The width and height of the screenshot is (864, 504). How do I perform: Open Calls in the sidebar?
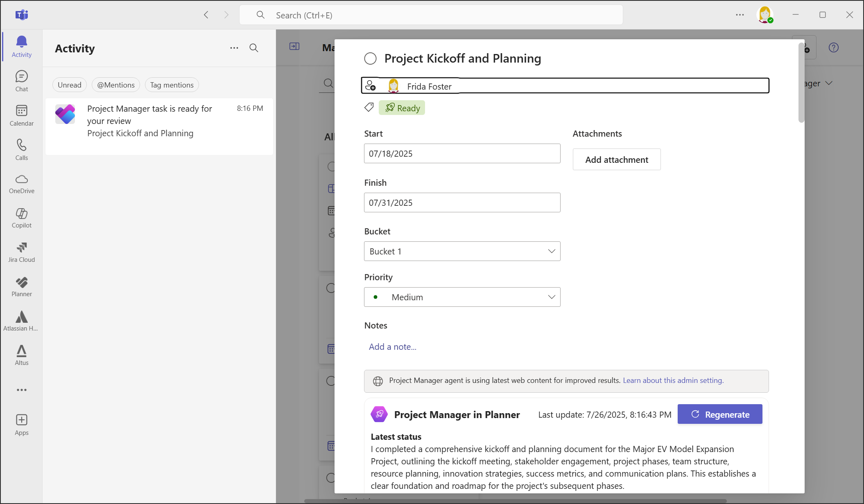click(x=22, y=150)
